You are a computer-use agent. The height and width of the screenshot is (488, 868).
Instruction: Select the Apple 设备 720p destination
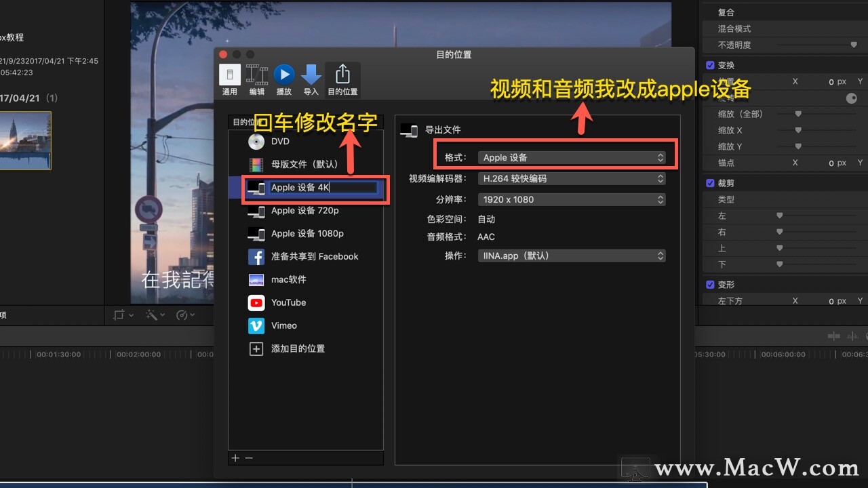(x=306, y=211)
